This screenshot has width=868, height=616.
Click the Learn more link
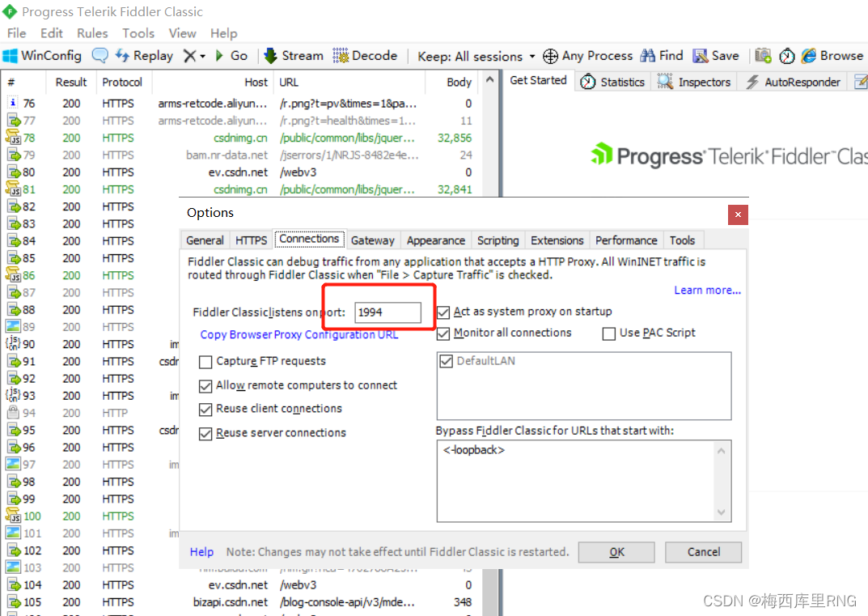click(707, 291)
